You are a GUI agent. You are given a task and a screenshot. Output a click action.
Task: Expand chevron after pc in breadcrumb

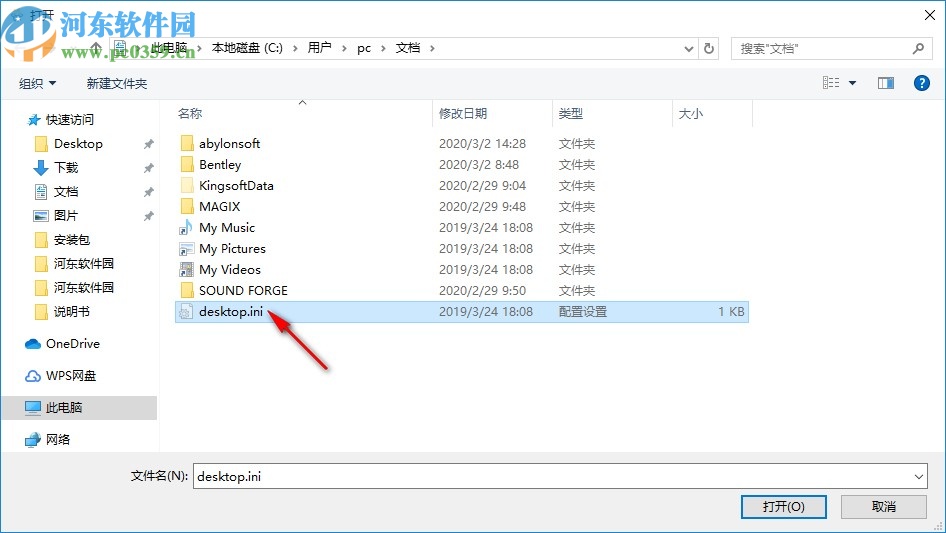(383, 48)
